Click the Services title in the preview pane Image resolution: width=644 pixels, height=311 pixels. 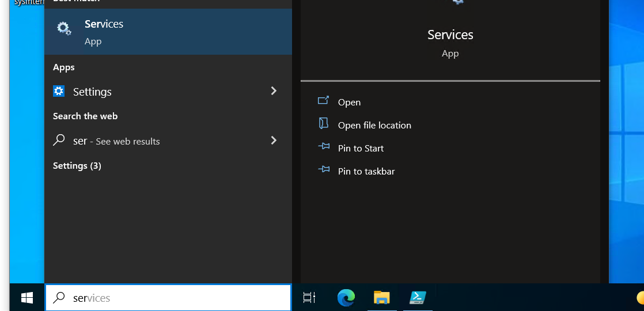450,35
